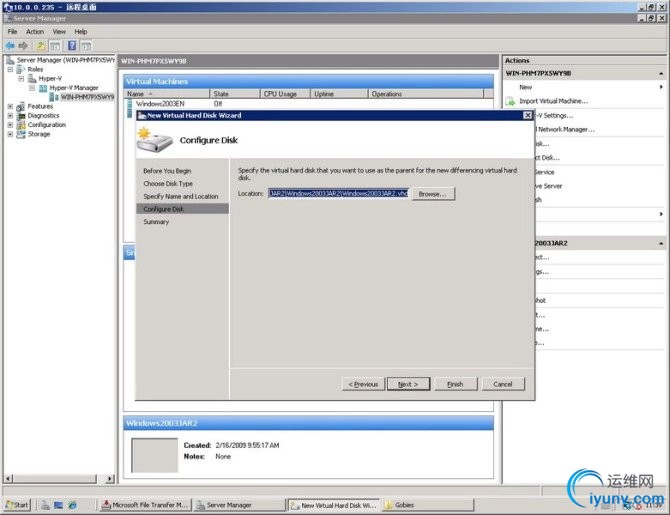Open the View menu
This screenshot has height=515, width=670.
[59, 32]
